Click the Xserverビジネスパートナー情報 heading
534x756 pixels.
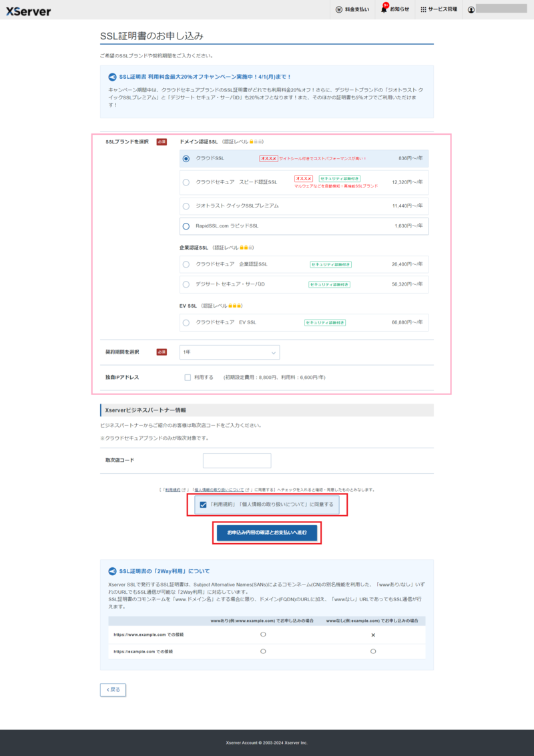(x=146, y=410)
